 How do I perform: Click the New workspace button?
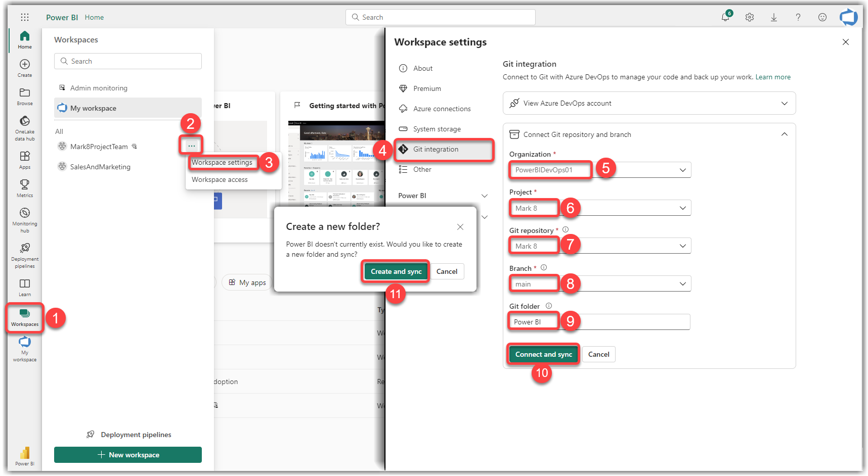click(x=128, y=455)
